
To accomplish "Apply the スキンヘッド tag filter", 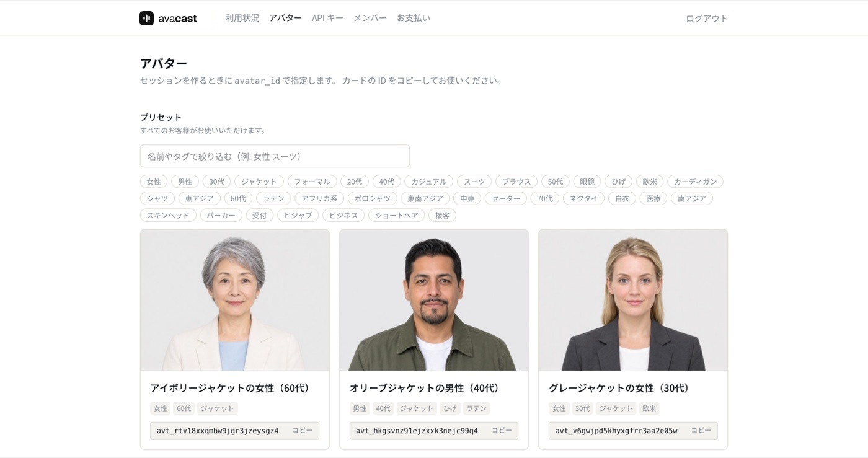I will (x=168, y=215).
